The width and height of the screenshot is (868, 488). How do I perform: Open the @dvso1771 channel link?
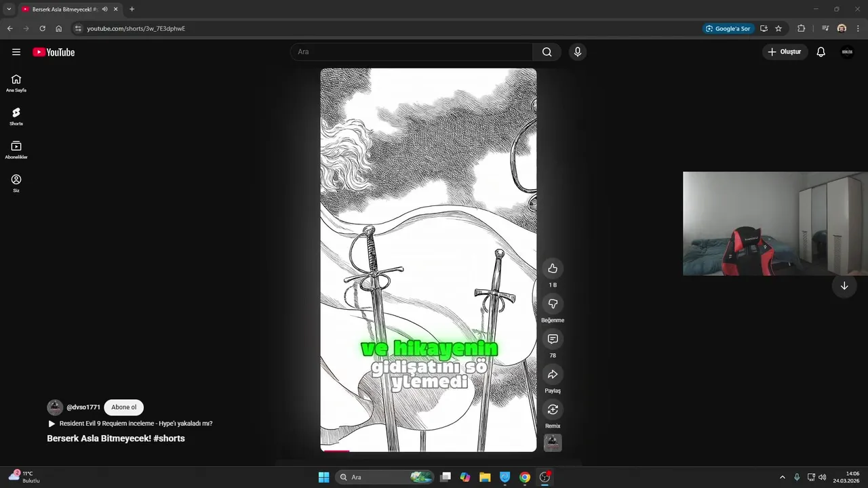[83, 407]
